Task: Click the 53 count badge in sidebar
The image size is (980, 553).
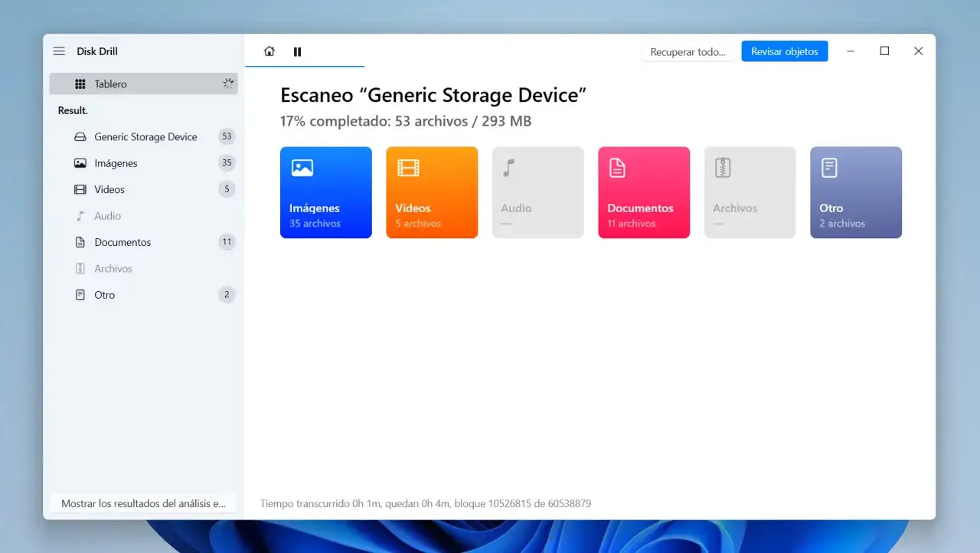Action: (x=227, y=136)
